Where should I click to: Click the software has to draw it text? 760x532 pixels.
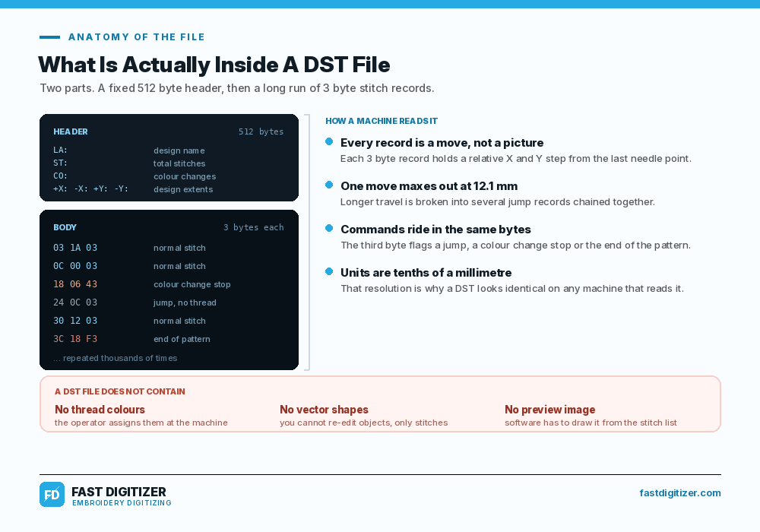coord(591,423)
